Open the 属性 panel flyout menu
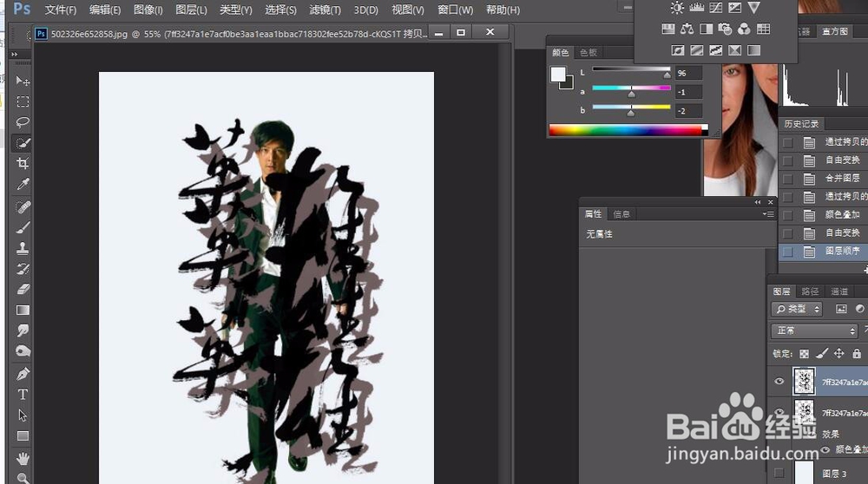 768,214
